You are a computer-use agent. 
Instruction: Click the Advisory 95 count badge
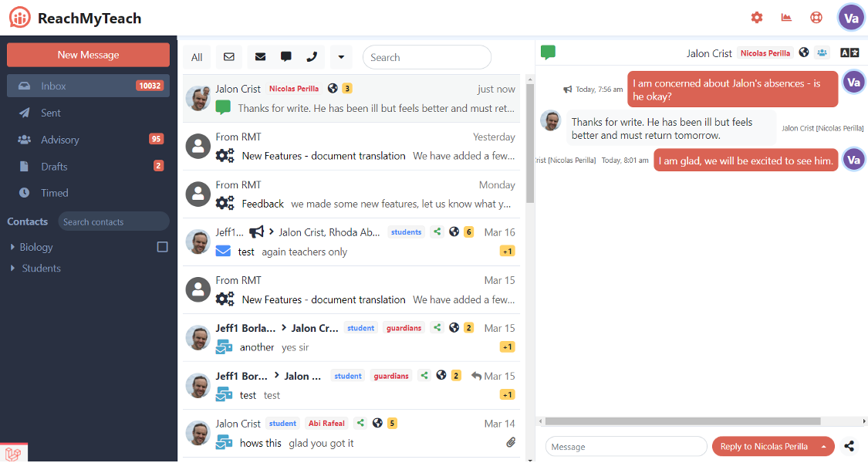[156, 139]
